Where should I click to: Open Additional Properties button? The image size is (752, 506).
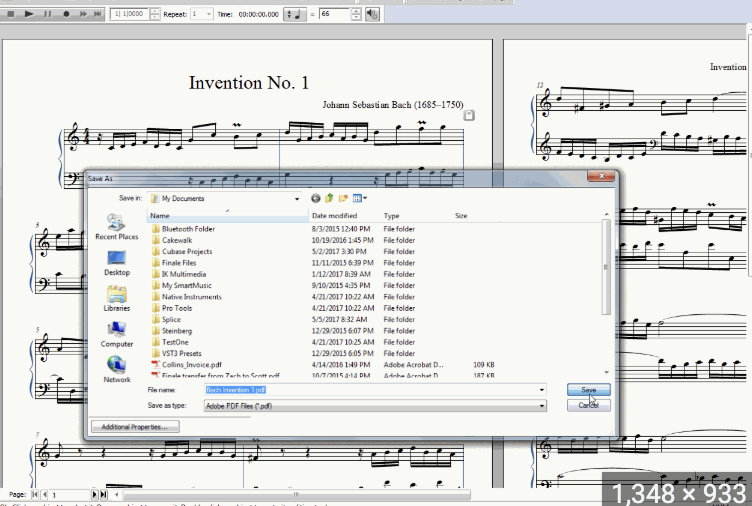point(135,426)
